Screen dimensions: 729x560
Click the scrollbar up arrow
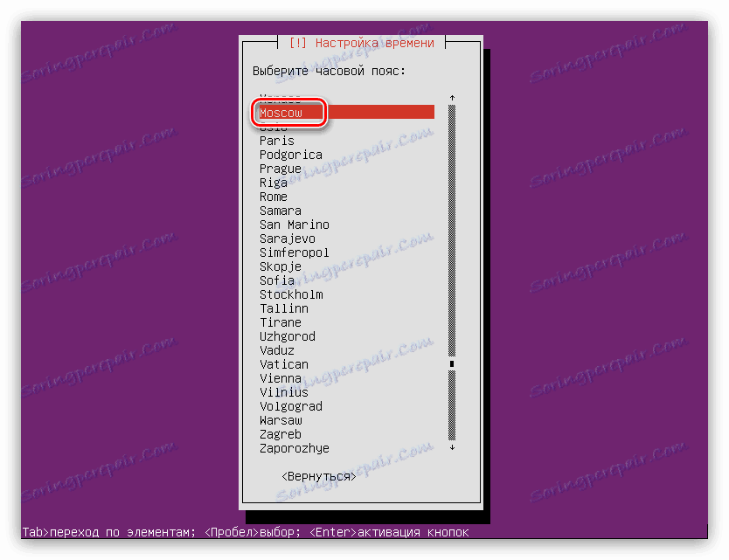(452, 98)
